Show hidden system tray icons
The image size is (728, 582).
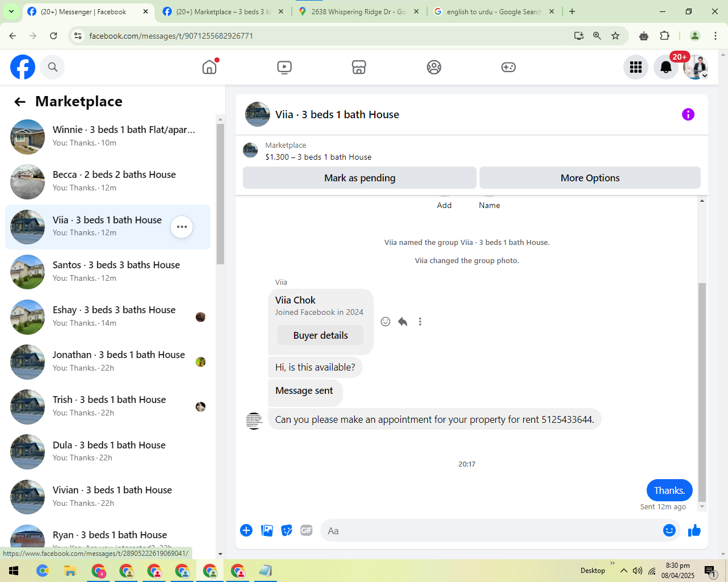point(624,571)
